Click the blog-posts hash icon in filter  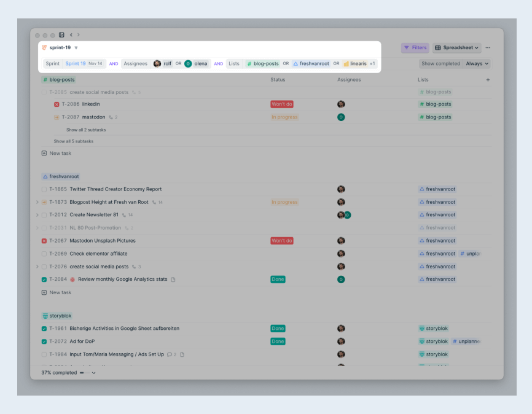[x=249, y=63]
